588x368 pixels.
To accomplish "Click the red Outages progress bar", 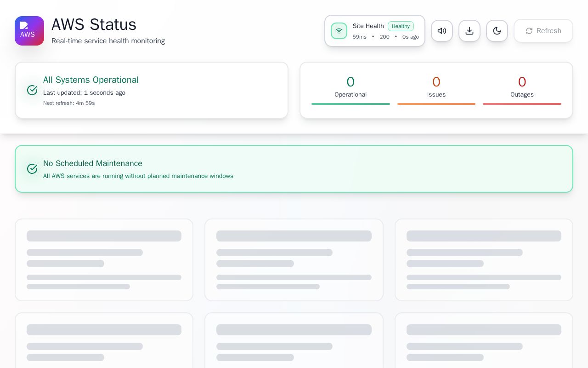I will tap(522, 104).
